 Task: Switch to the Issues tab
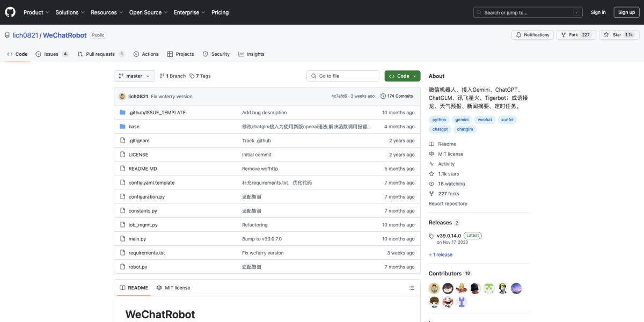click(52, 54)
